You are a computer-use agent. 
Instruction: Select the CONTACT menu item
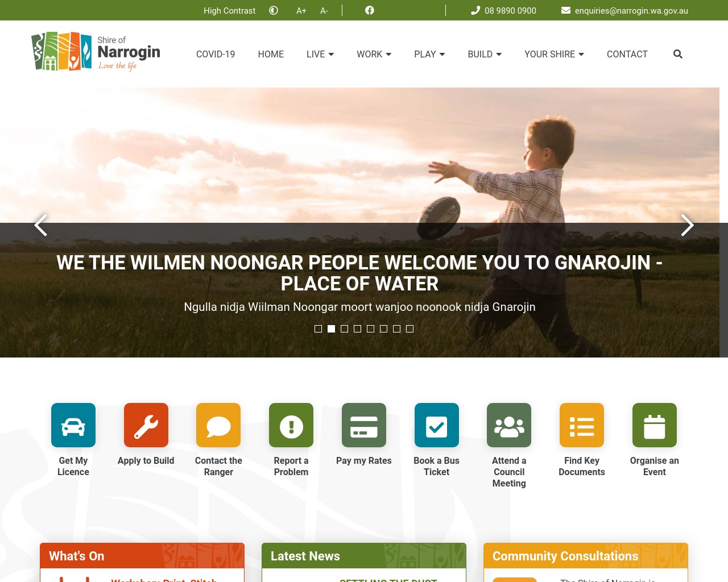click(627, 54)
